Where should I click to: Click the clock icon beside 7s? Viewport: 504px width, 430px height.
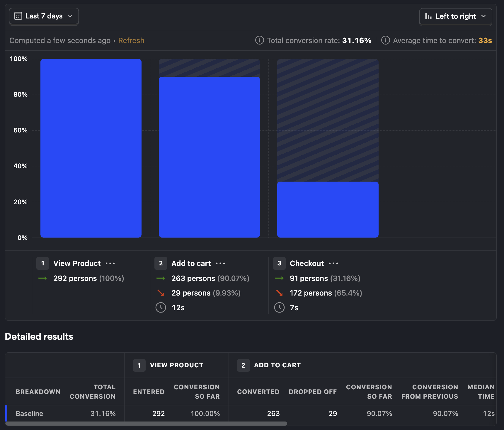(280, 308)
